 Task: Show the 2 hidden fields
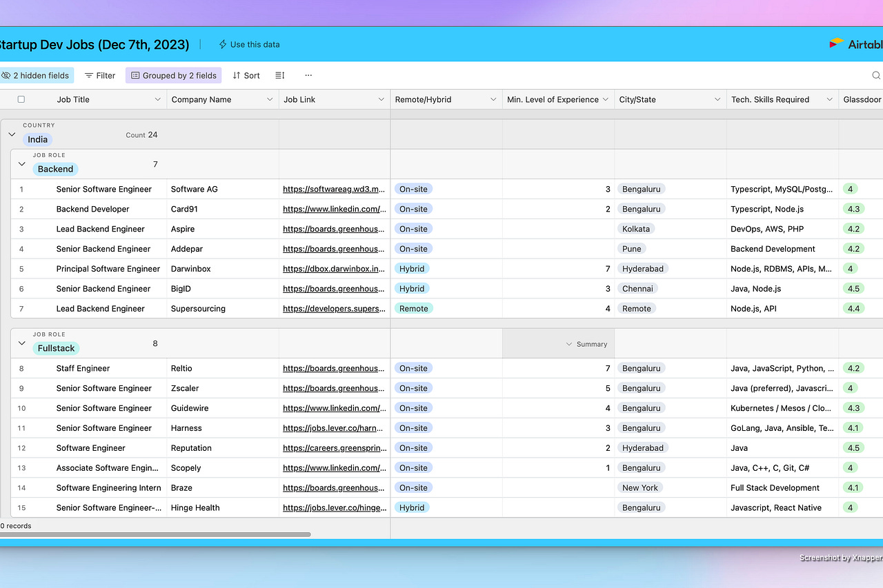(36, 75)
